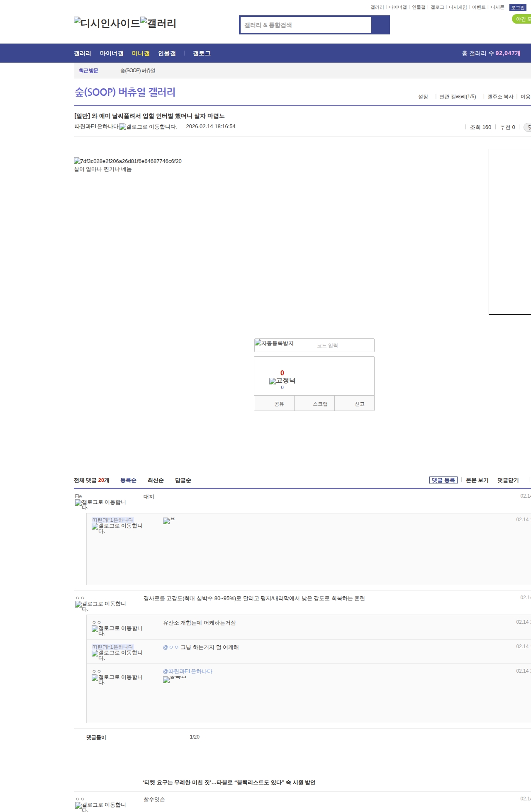Viewport: 531px width, 812px height.
Task: Click 총 갤러리 수 92,047개 text
Action: 491,53
